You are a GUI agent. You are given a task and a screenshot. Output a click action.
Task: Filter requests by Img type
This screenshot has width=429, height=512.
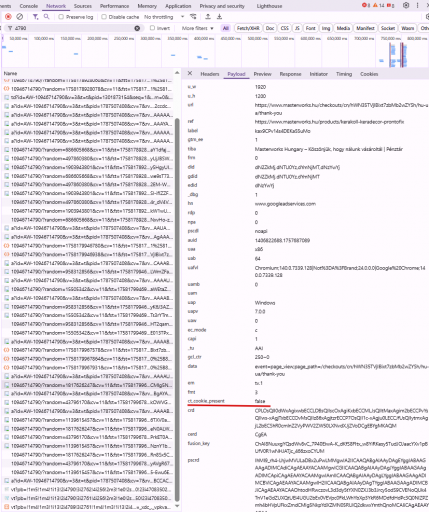326,28
